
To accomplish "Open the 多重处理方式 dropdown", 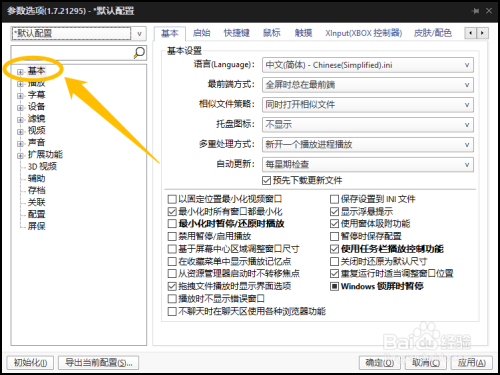I will (368, 145).
